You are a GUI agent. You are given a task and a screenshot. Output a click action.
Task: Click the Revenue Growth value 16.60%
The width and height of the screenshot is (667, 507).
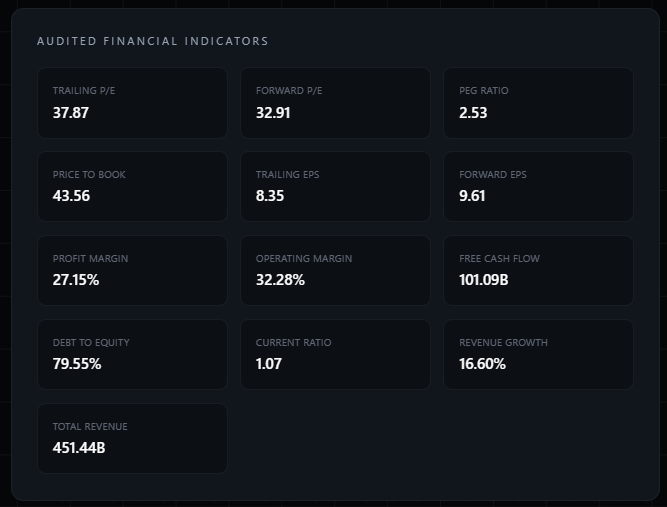pos(482,364)
